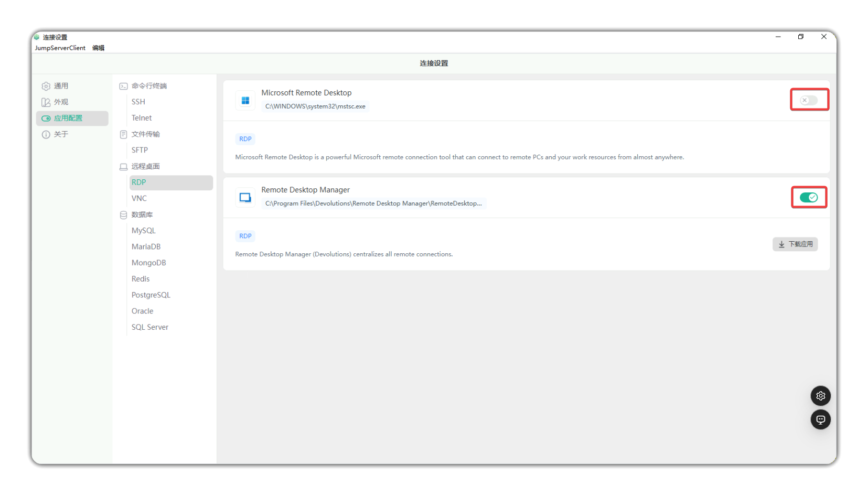Image resolution: width=868 pixels, height=485 pixels.
Task: Open the 关于 about section
Action: 61,134
